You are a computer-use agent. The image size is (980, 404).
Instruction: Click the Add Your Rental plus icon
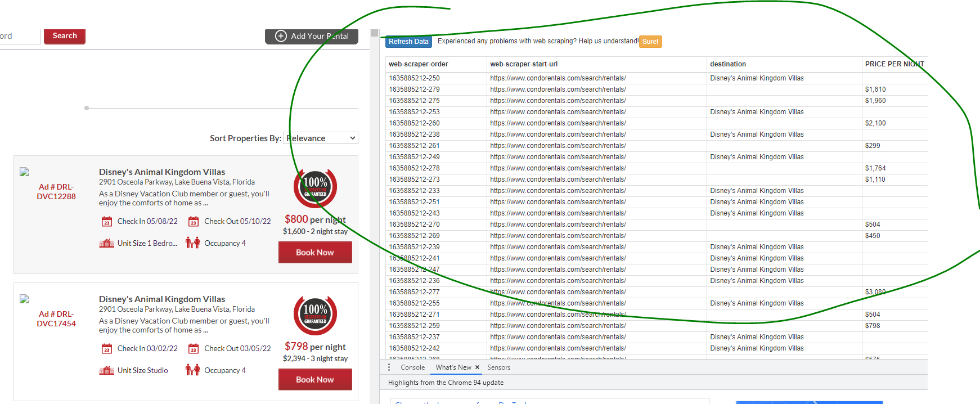pyautogui.click(x=281, y=36)
